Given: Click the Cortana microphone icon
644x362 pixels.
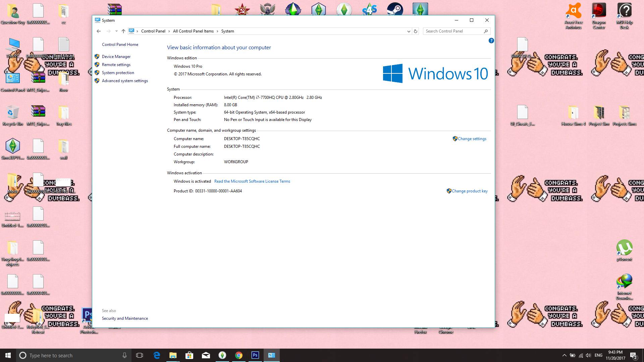Looking at the screenshot, I should pyautogui.click(x=124, y=355).
